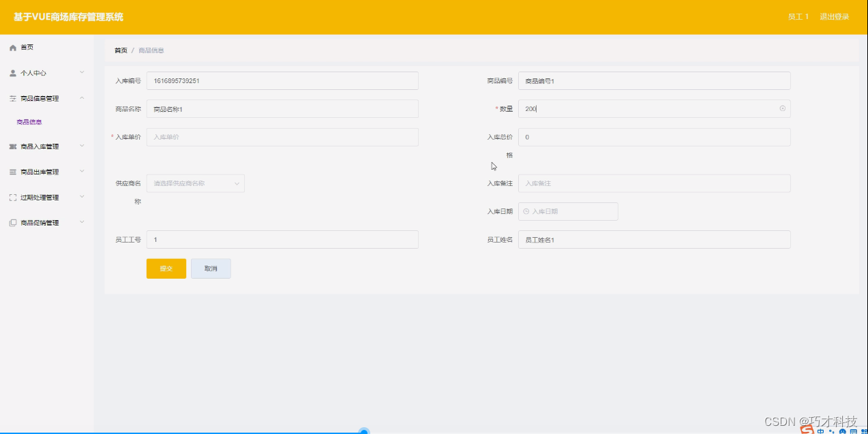
Task: Click inside the 入库备注 input field
Action: tap(655, 183)
